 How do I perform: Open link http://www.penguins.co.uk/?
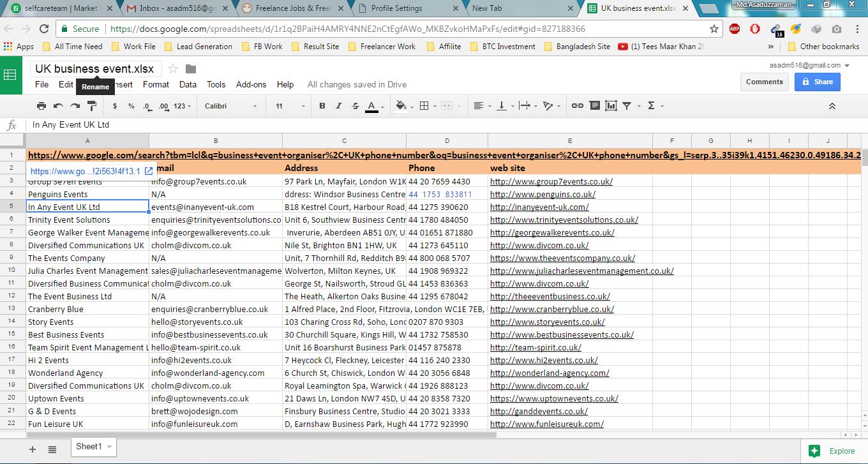click(542, 194)
